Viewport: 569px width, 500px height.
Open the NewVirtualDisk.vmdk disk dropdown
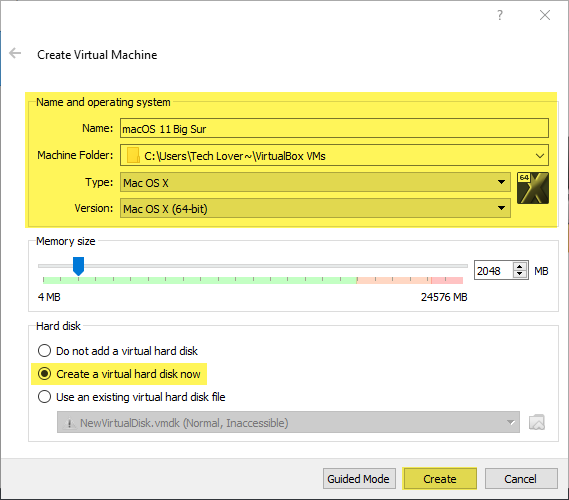(288, 422)
